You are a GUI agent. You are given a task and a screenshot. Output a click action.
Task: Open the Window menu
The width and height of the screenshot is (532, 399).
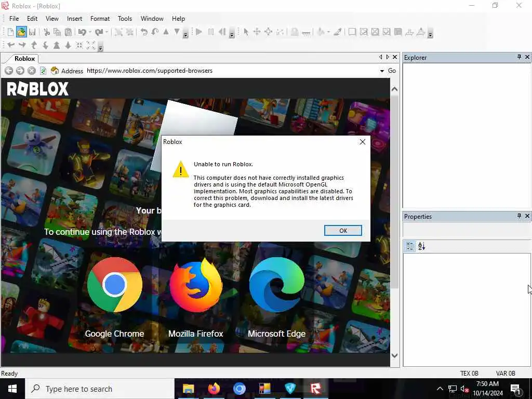click(x=152, y=19)
